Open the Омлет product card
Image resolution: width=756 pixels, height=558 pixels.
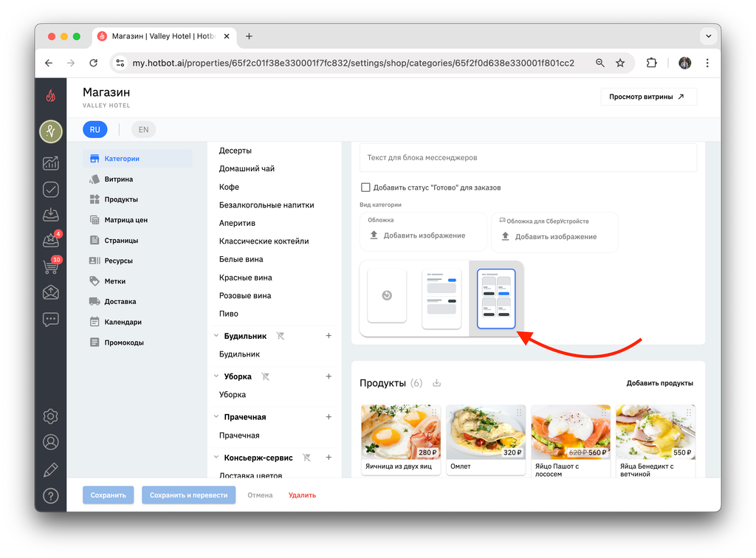[486, 440]
